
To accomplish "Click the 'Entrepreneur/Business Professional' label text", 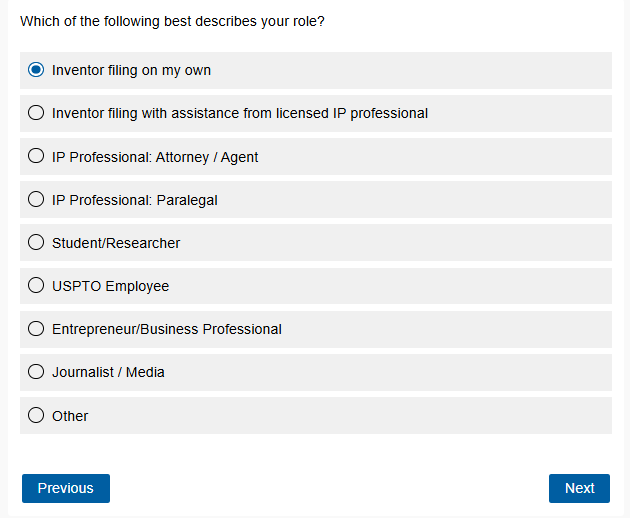I will pos(167,329).
